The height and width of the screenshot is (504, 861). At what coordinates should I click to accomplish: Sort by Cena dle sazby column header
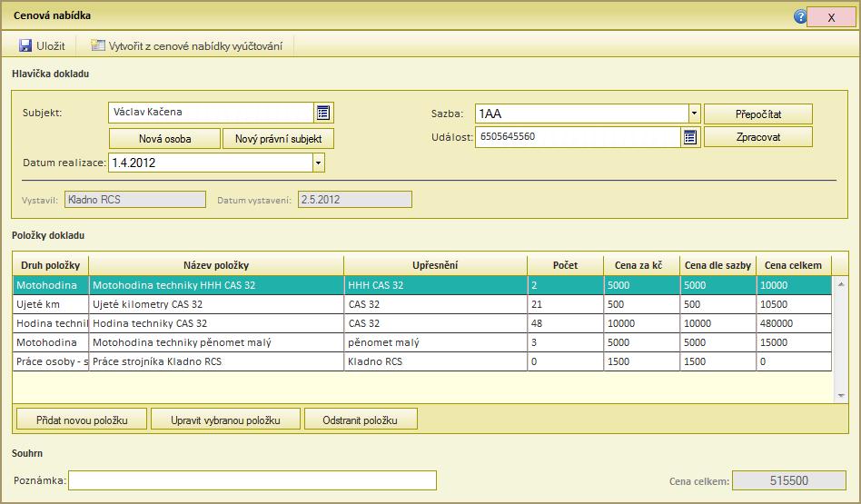pos(717,265)
